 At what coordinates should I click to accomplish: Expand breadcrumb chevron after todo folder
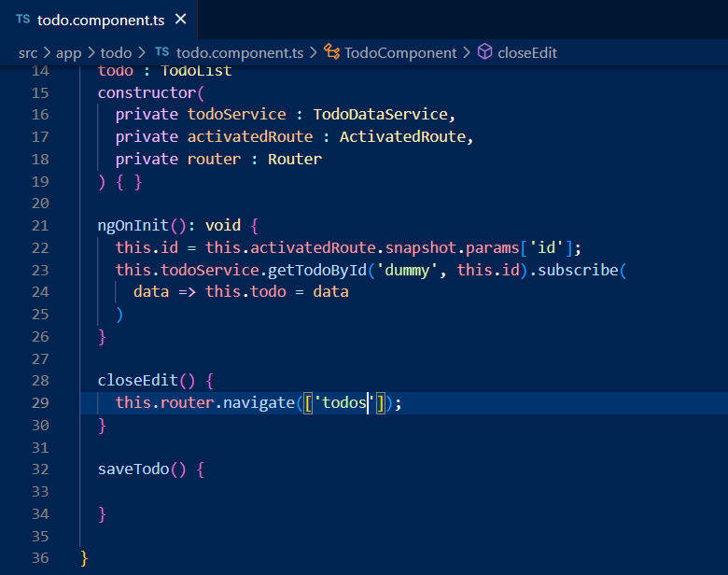(x=142, y=53)
